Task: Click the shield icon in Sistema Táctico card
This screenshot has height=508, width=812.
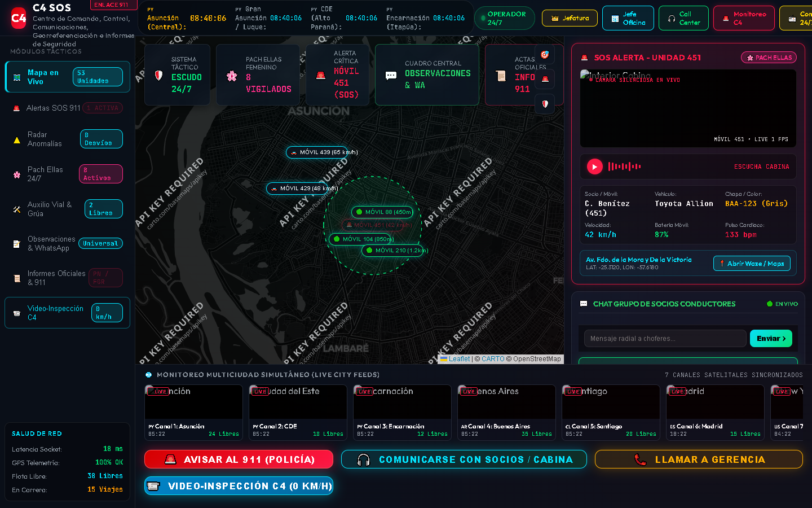Action: click(158, 75)
